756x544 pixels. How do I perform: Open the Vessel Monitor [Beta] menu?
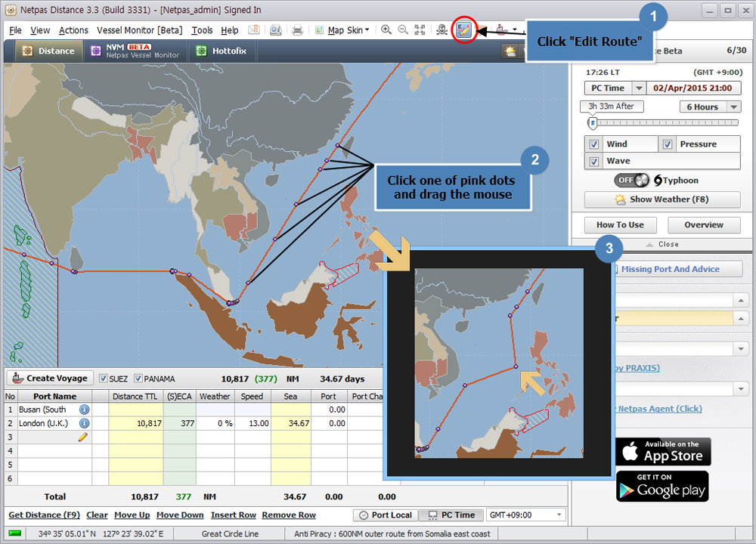coord(139,30)
